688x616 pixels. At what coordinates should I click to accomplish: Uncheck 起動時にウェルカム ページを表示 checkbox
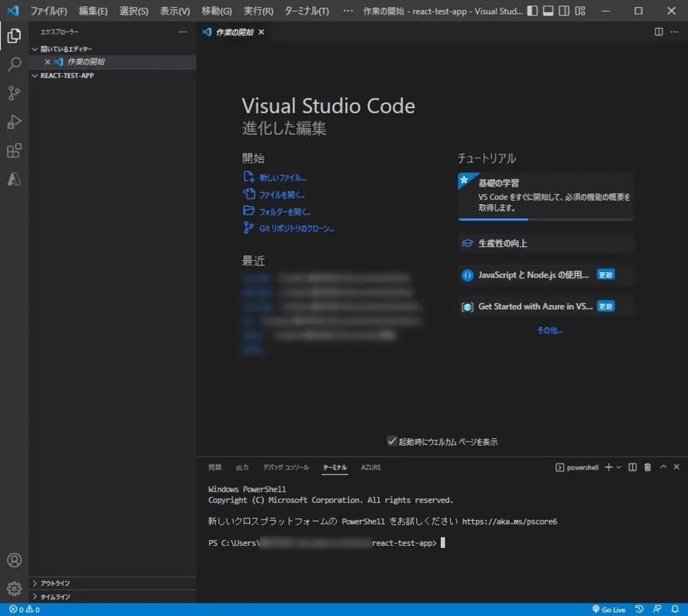pyautogui.click(x=392, y=441)
